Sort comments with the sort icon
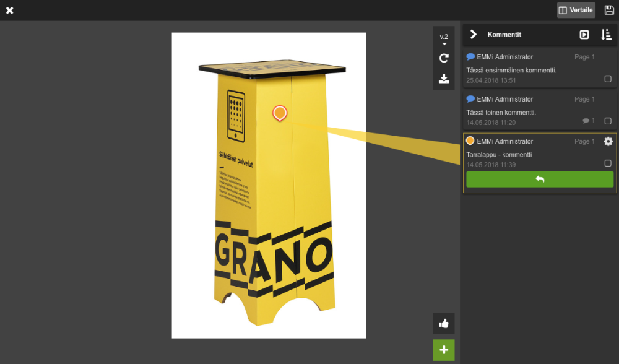 pyautogui.click(x=607, y=35)
